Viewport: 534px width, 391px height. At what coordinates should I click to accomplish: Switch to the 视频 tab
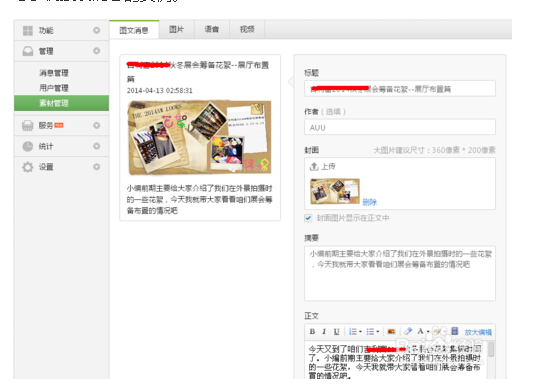click(x=247, y=30)
